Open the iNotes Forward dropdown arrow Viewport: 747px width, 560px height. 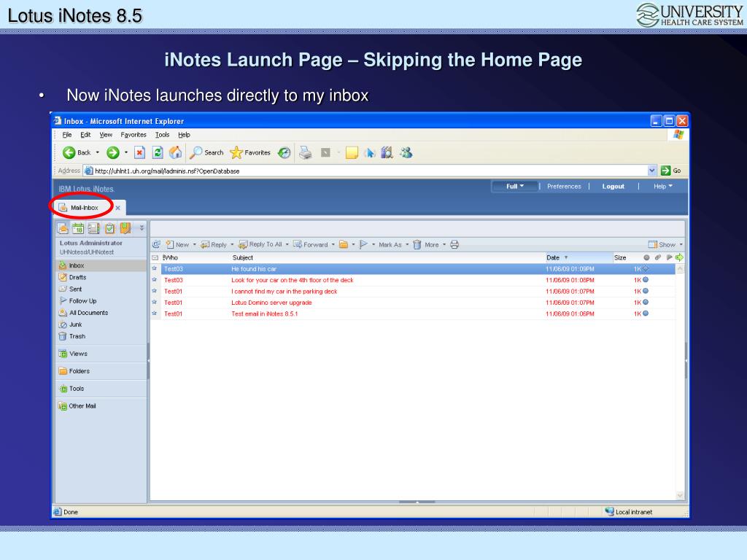[x=333, y=245]
